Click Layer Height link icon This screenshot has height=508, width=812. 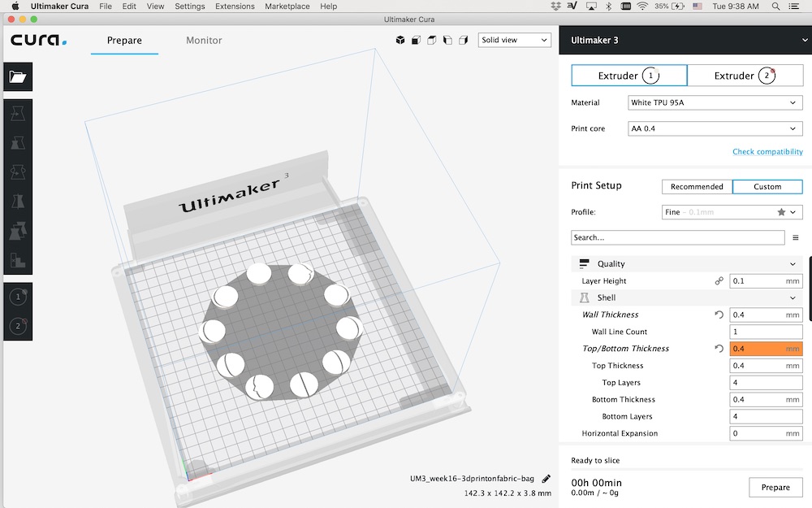point(719,281)
